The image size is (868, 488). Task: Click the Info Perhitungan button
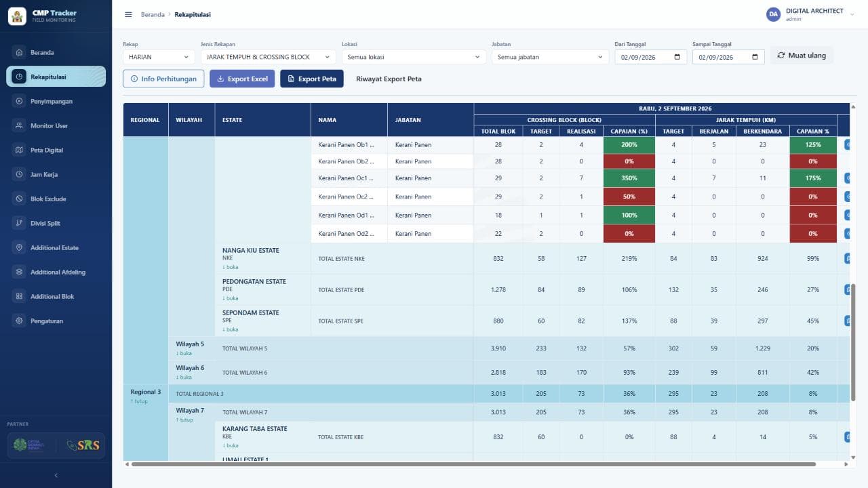point(163,79)
